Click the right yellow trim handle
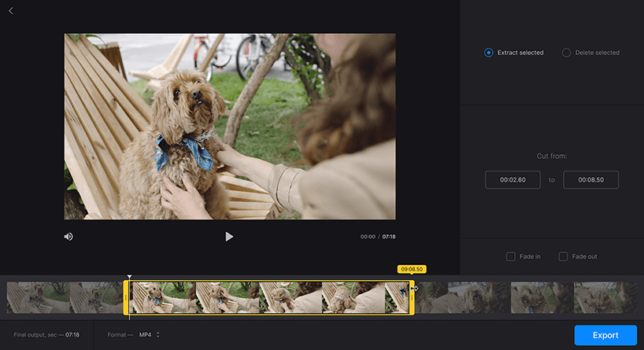This screenshot has height=350, width=644. pos(411,298)
